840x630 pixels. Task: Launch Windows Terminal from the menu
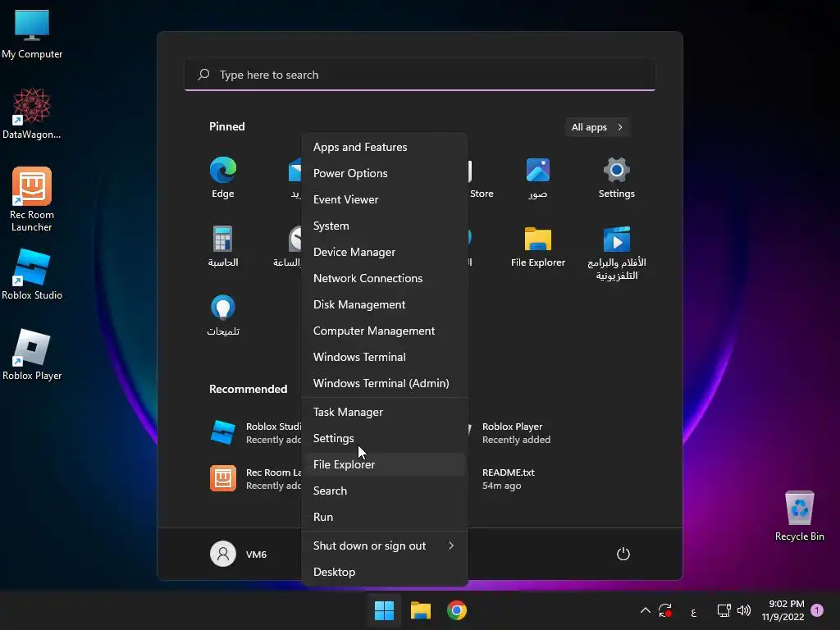click(x=384, y=357)
